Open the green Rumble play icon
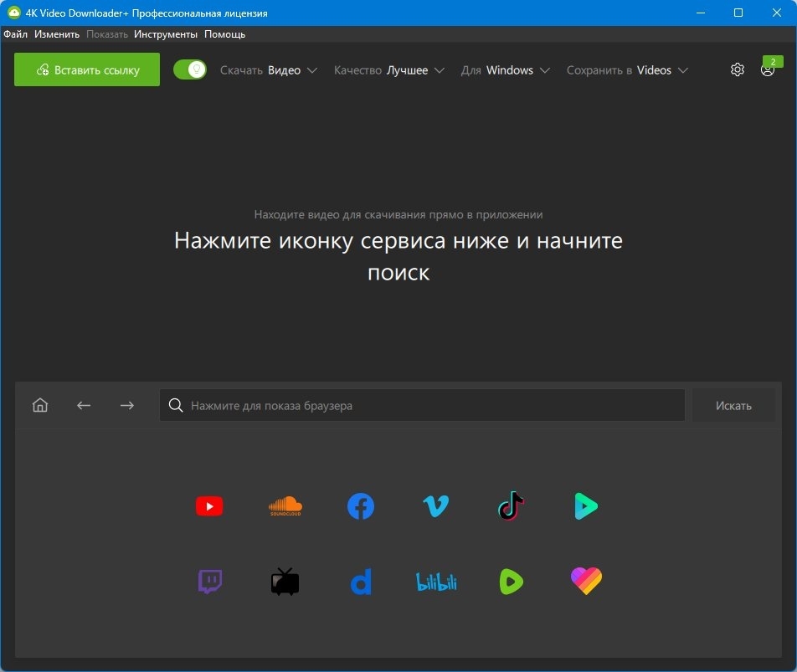 [512, 582]
